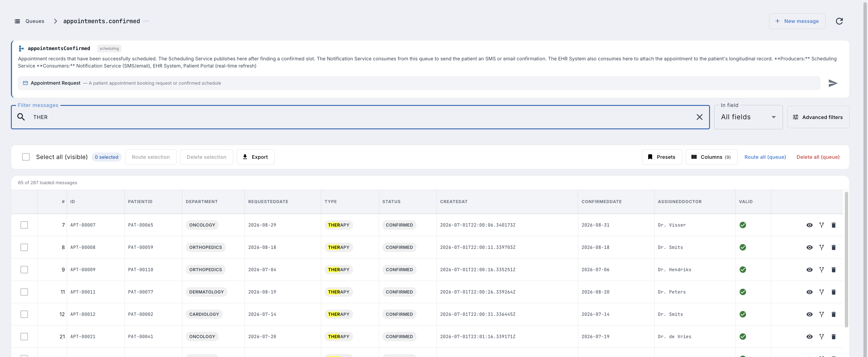Screen dimensions: 868x357
Task: View message APT-00009 with the eye icon
Action: click(x=809, y=270)
